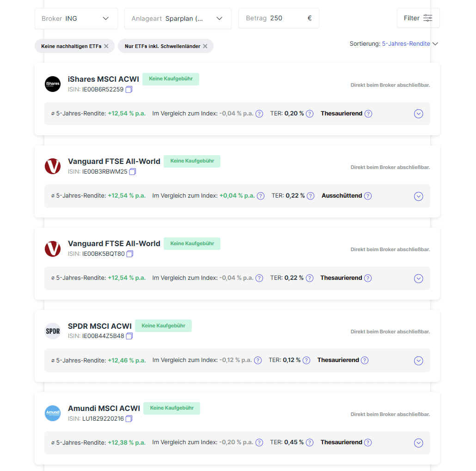The width and height of the screenshot is (476, 471).
Task: Copy ISIN IE00B3RBWM25 of Vanguard FTSE All-World
Action: pyautogui.click(x=132, y=172)
